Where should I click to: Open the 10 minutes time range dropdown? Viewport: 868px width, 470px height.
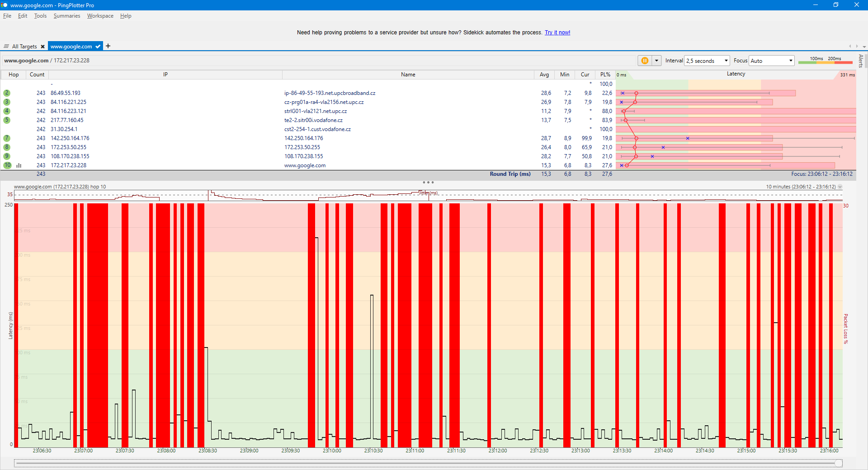(840, 187)
